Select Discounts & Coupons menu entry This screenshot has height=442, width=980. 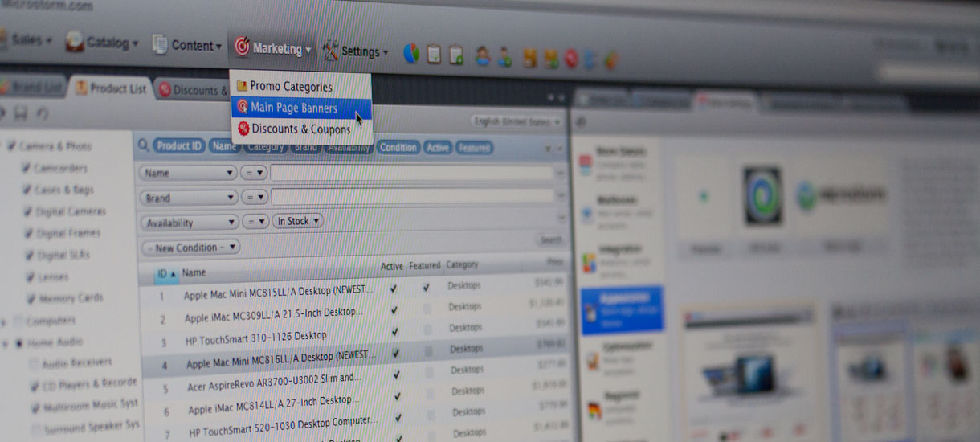pyautogui.click(x=301, y=129)
